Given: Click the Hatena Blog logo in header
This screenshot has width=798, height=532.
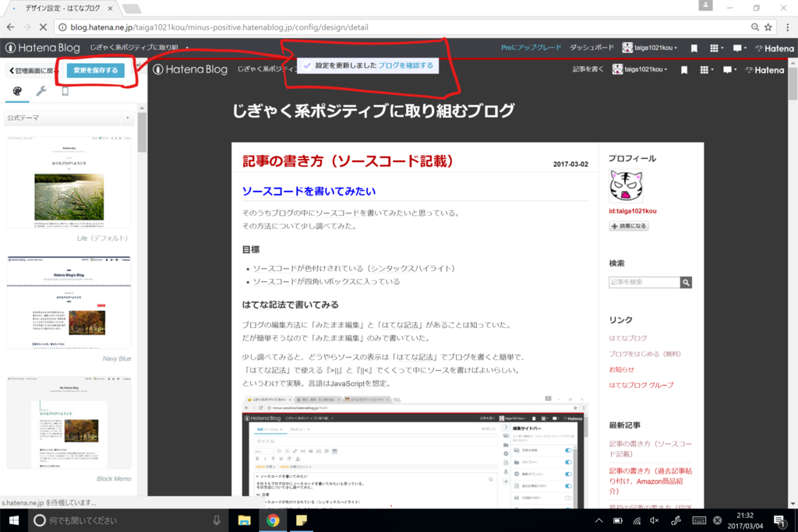Looking at the screenshot, I should (191, 69).
